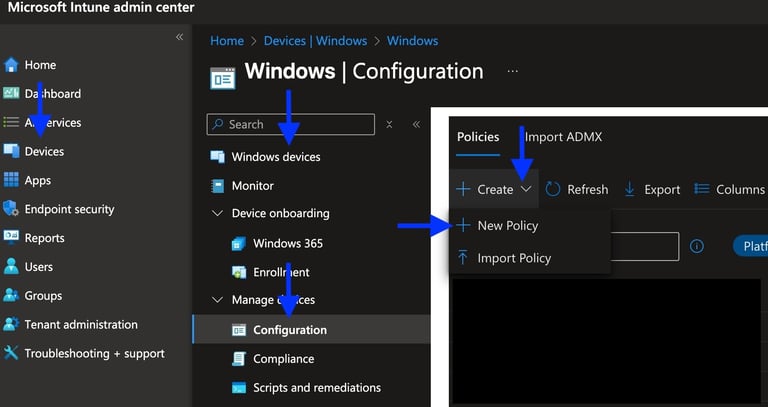Open Scripts and remediations icon
The height and width of the screenshot is (407, 768).
239,387
